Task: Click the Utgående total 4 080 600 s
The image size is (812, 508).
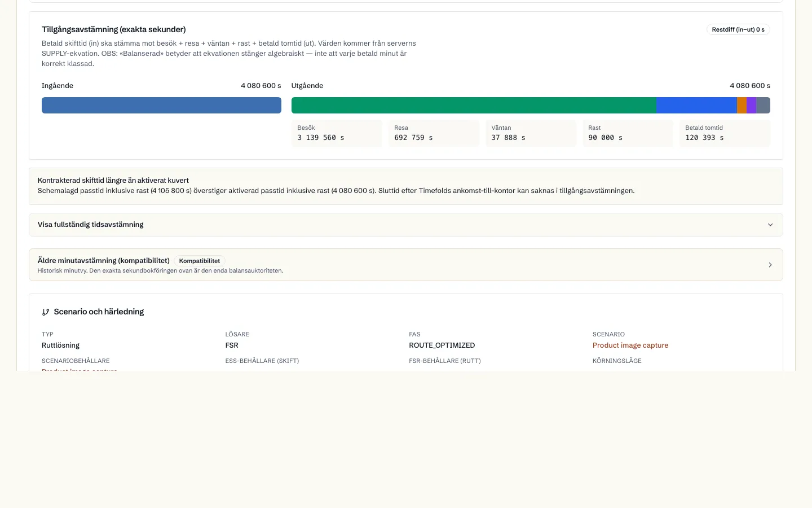Action: 750,86
